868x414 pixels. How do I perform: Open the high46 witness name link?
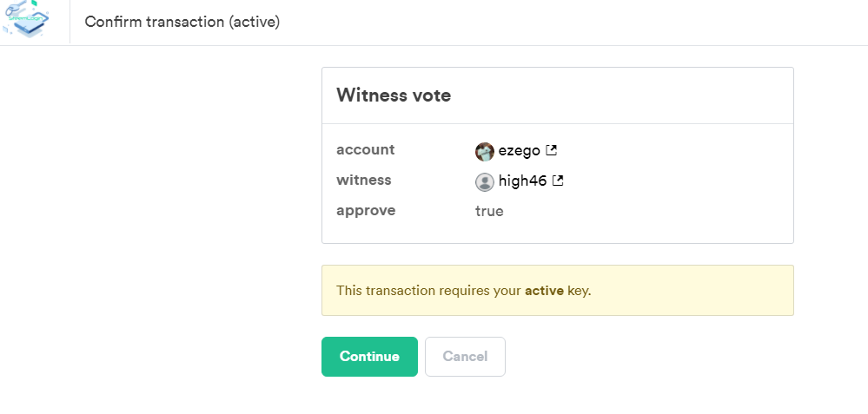(523, 181)
